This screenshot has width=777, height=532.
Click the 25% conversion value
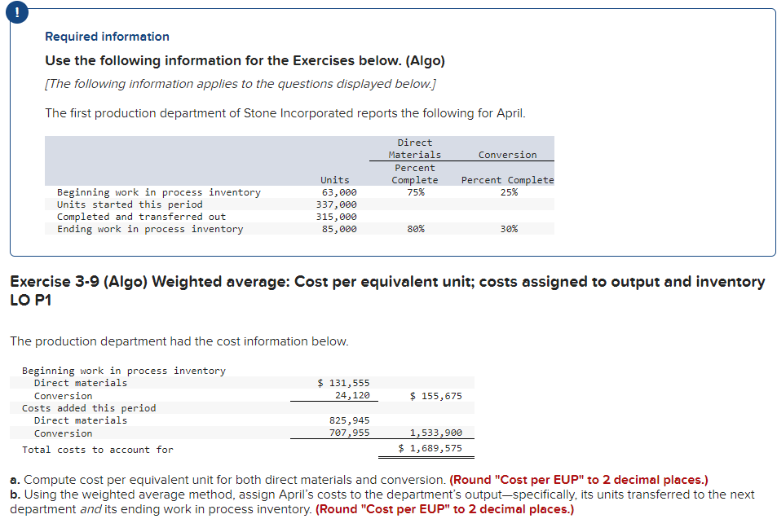click(509, 192)
